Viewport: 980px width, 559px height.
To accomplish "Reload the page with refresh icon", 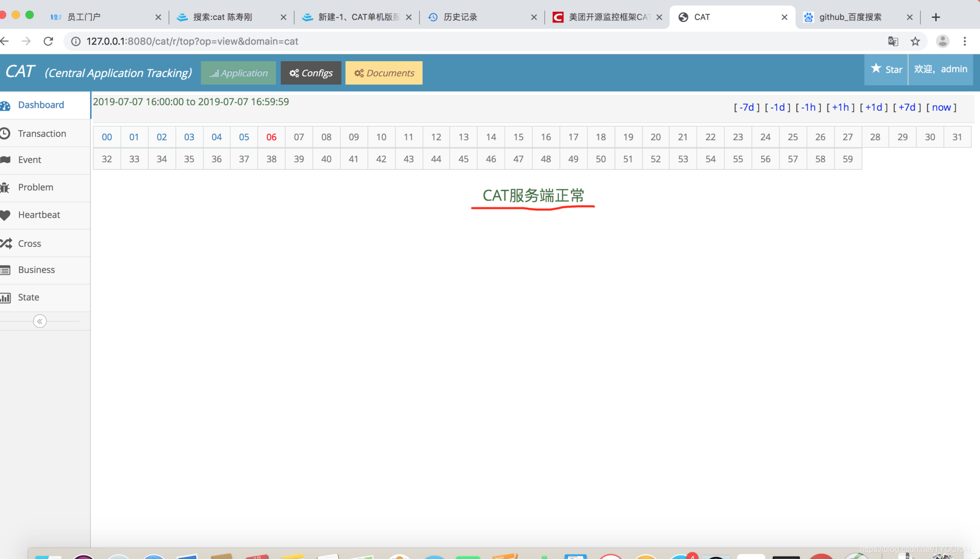I will click(x=48, y=41).
